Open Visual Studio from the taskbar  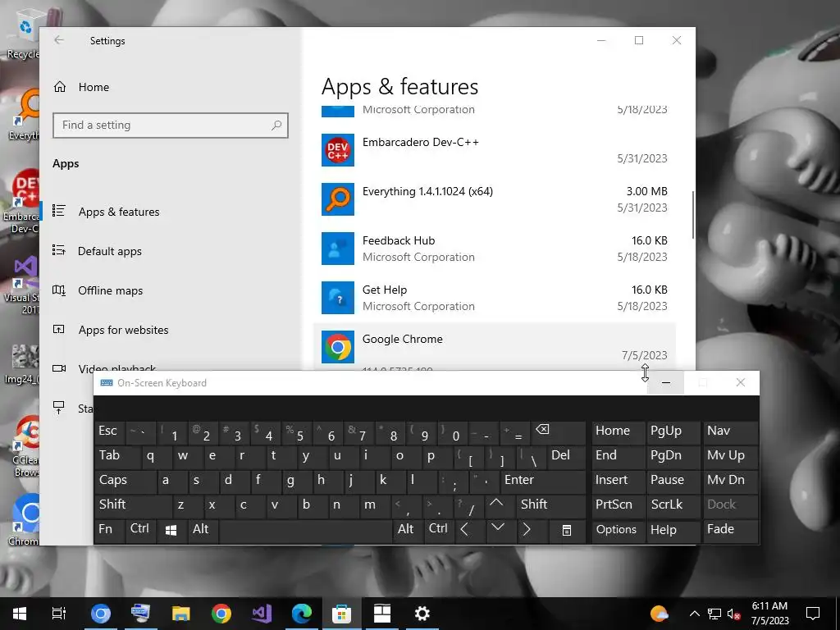[x=262, y=614]
